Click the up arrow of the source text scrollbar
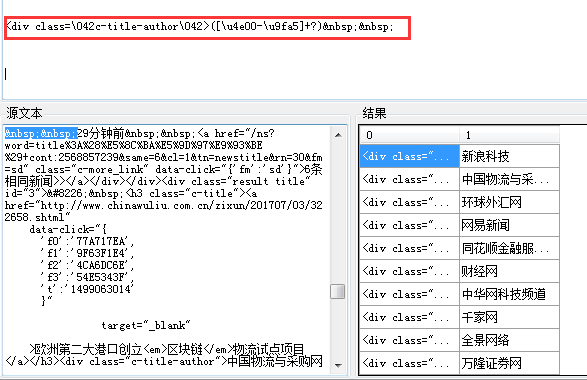Image resolution: width=587 pixels, height=380 pixels. pyautogui.click(x=338, y=135)
